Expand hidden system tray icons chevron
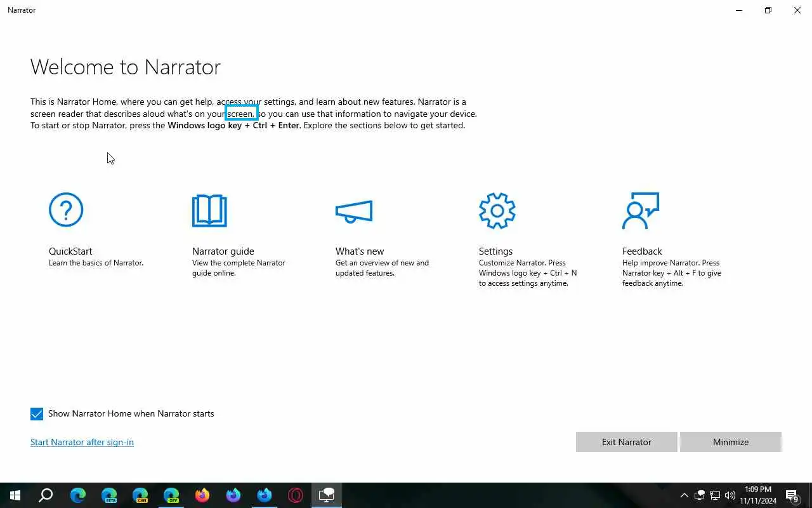The width and height of the screenshot is (812, 508). click(684, 495)
